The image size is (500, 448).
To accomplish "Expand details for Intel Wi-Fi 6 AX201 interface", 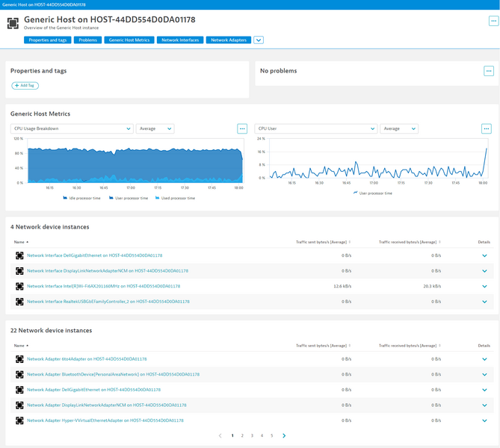I will [x=484, y=287].
